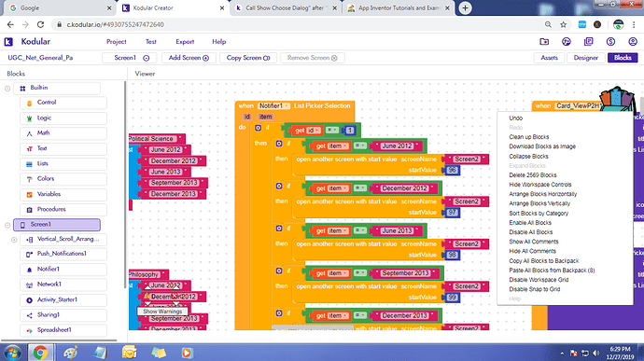The image size is (644, 361).
Task: Select Network1 component
Action: tap(63, 285)
